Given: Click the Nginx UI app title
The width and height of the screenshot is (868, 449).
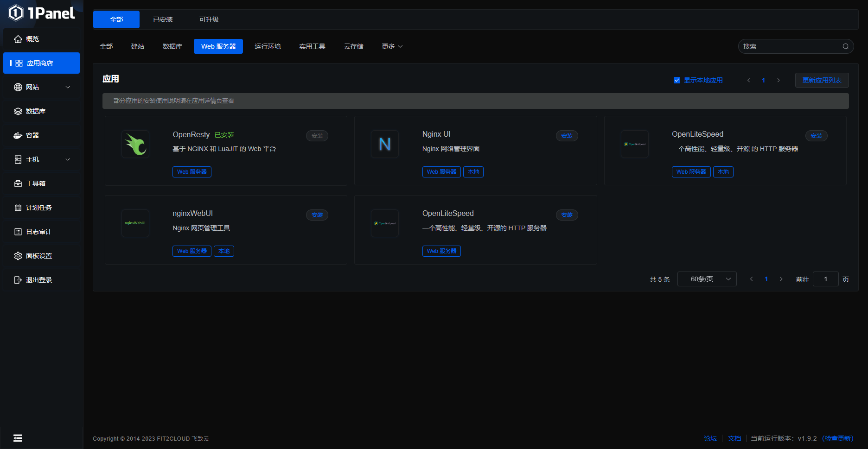Looking at the screenshot, I should pyautogui.click(x=436, y=134).
